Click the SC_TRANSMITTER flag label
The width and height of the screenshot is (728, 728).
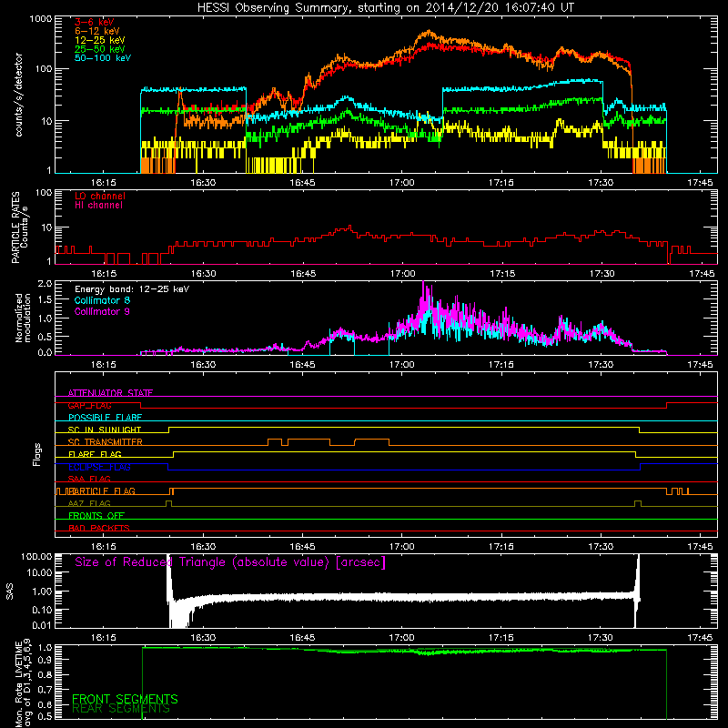pyautogui.click(x=106, y=442)
